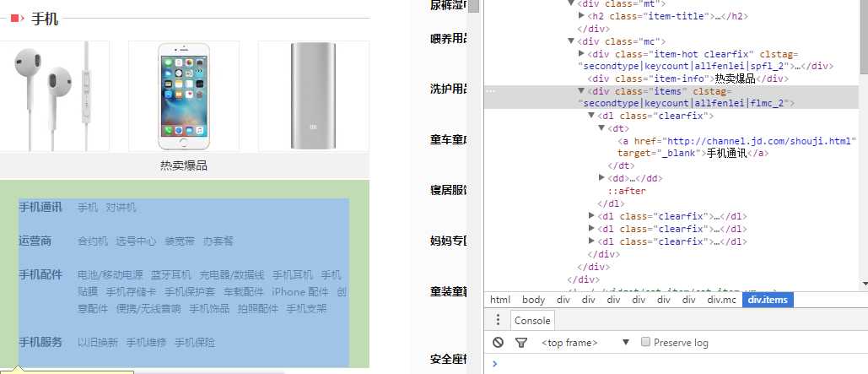Collapse the selected div class="items" node
868x374 pixels.
581,90
